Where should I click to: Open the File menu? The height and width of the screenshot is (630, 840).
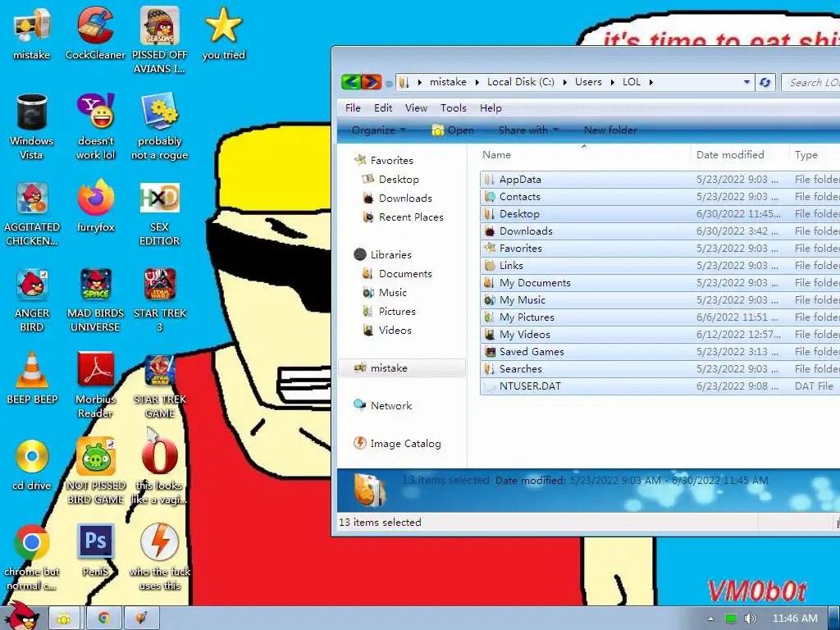click(x=353, y=108)
